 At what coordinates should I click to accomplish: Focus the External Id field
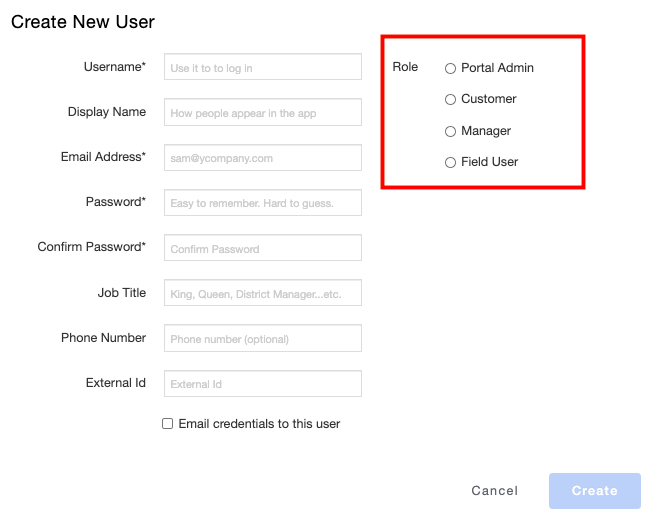click(263, 384)
